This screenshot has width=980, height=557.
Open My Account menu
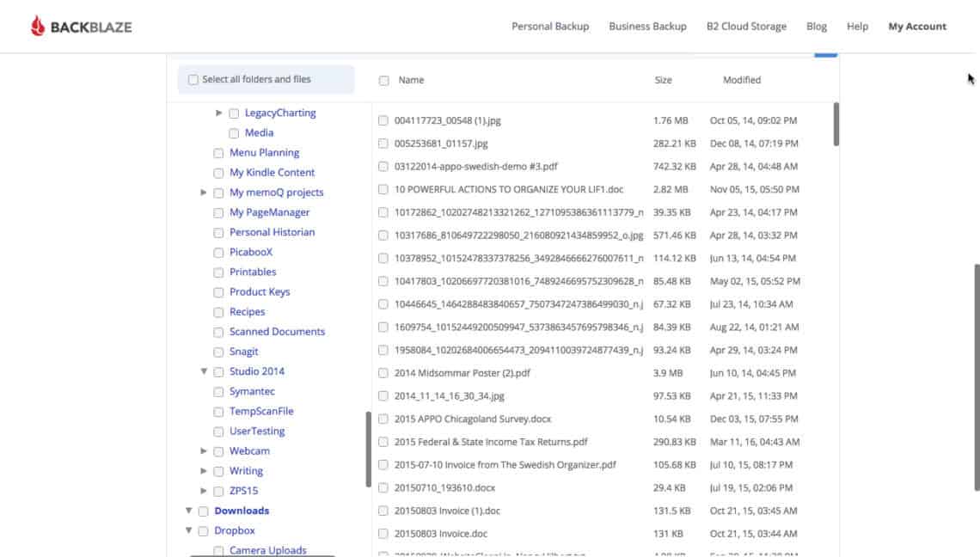tap(917, 27)
